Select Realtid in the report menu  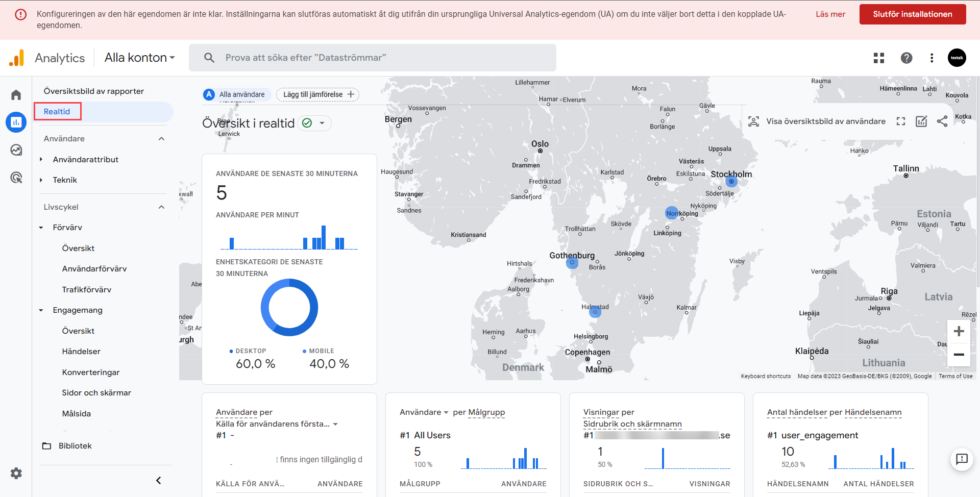[x=57, y=112]
